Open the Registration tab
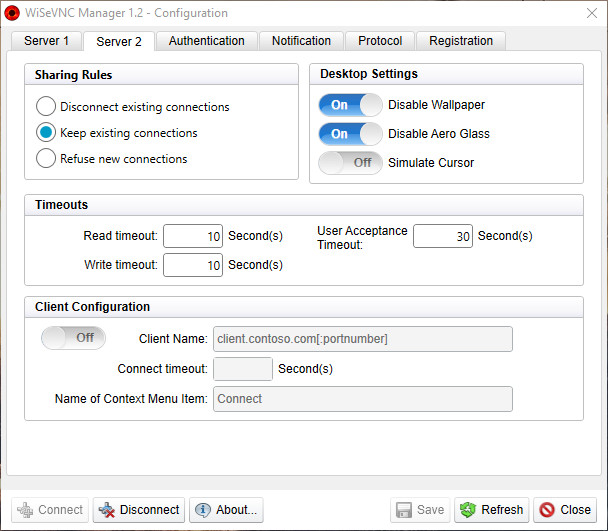This screenshot has width=608, height=531. coord(461,41)
